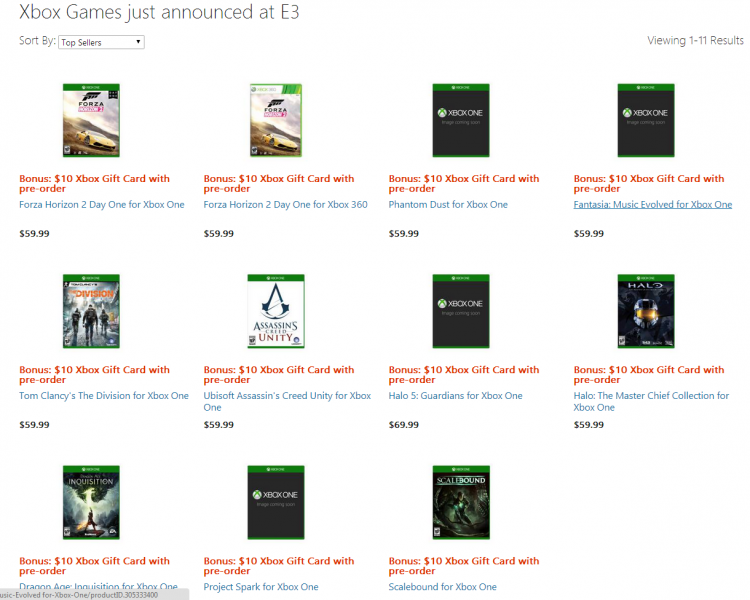Open Tom Clancy's The Division cover image
750x600 pixels.
click(x=91, y=311)
